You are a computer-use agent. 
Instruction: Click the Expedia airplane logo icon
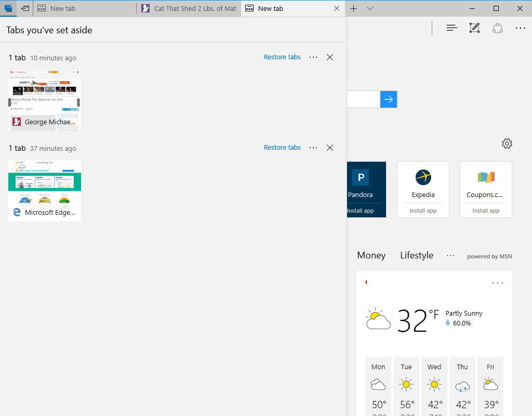[x=423, y=177]
